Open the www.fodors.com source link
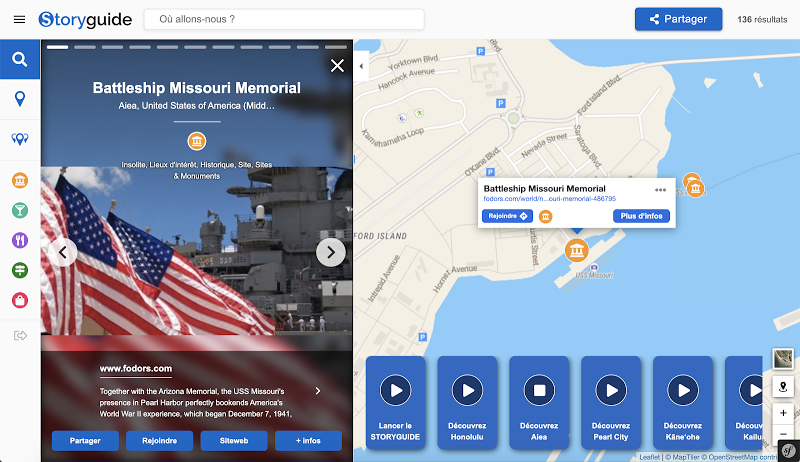Image resolution: width=800 pixels, height=462 pixels. click(x=136, y=369)
